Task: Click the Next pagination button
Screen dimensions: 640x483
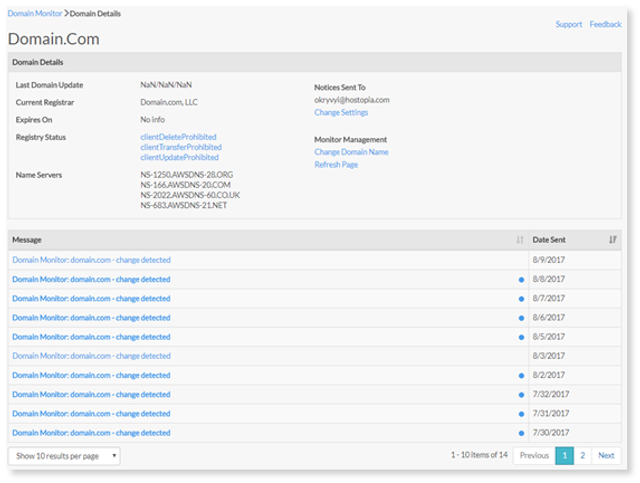Action: click(x=606, y=455)
